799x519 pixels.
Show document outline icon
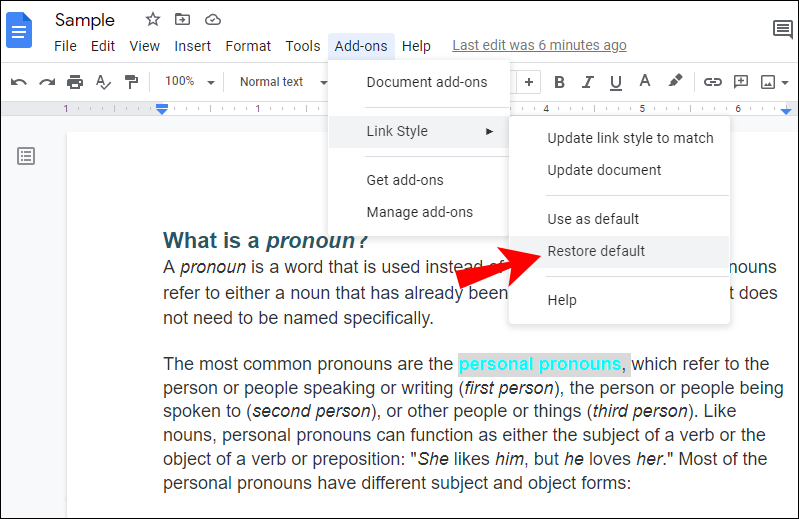coord(26,156)
